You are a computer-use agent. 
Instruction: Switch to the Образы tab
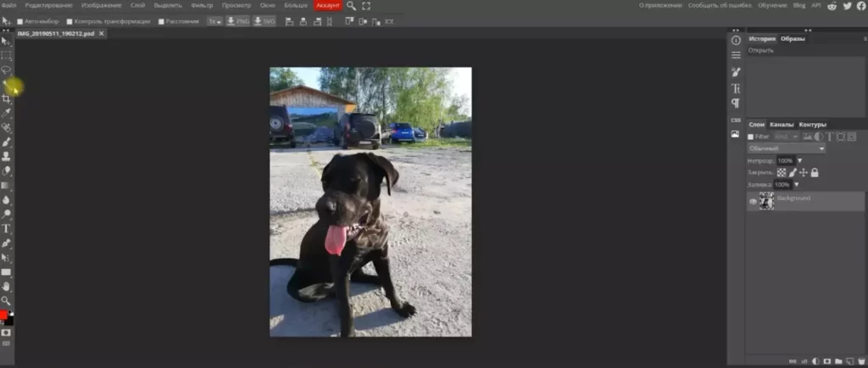[793, 39]
